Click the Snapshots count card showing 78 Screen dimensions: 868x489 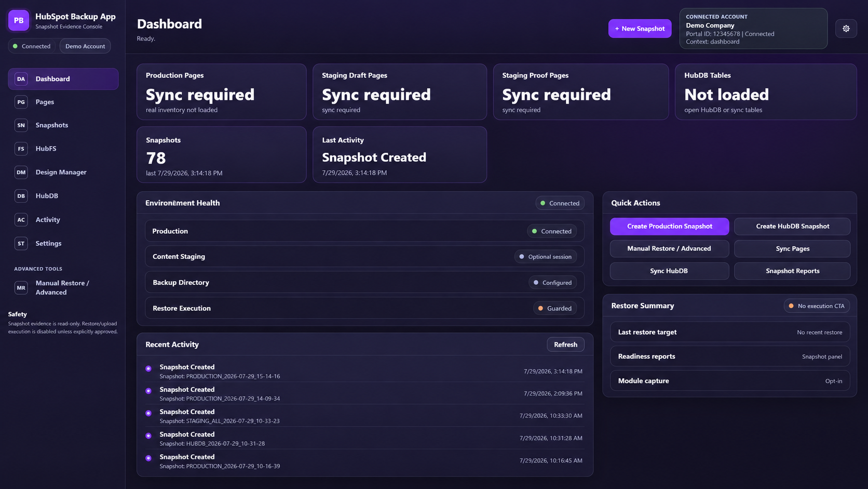[221, 155]
